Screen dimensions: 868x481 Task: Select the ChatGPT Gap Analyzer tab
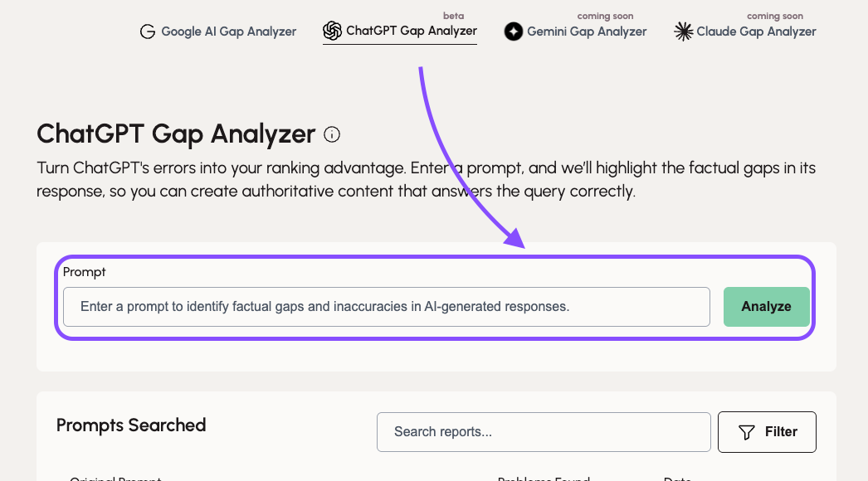pos(399,32)
